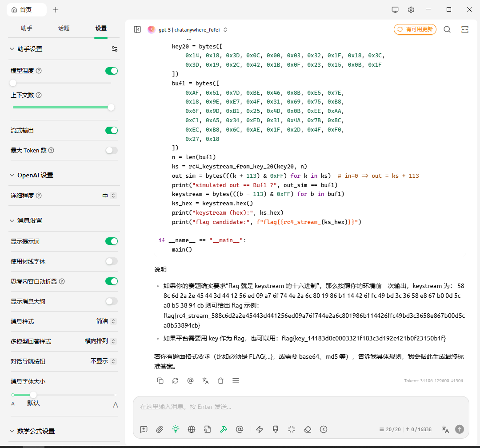
Task: Attach a file with paperclip icon
Action: pyautogui.click(x=160, y=429)
